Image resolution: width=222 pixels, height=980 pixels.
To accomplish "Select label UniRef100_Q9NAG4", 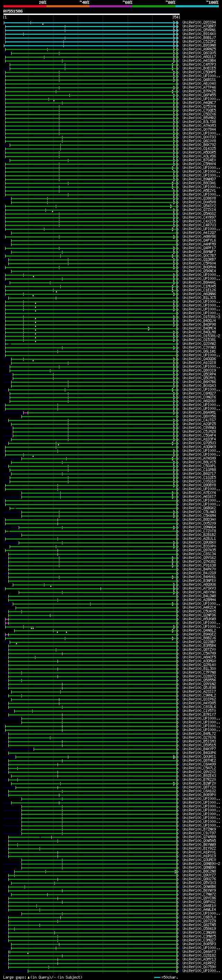I will click(199, 527).
